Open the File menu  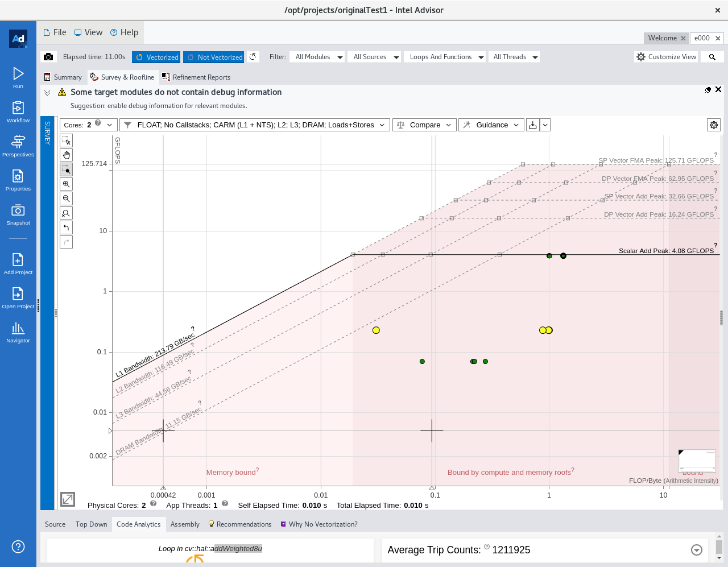point(55,32)
